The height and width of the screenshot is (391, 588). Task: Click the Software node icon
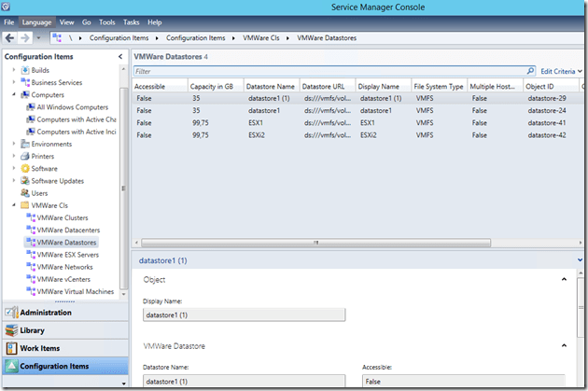(x=24, y=169)
